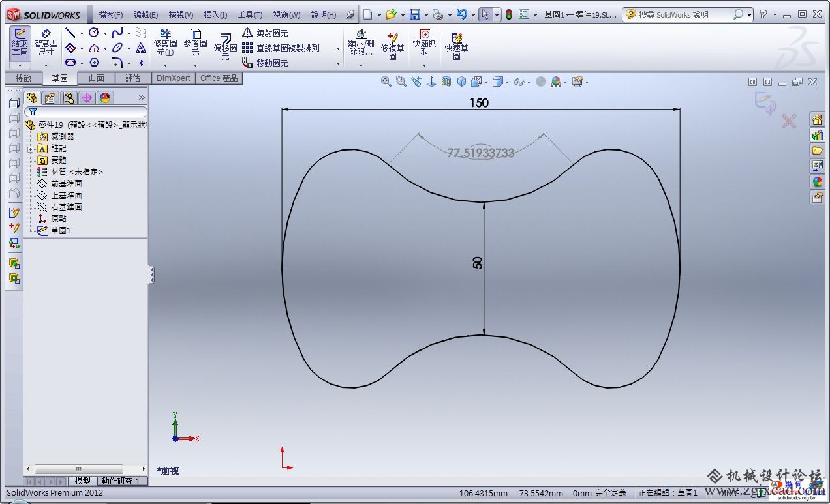Switch to the 特徵 Features tab

coord(23,78)
